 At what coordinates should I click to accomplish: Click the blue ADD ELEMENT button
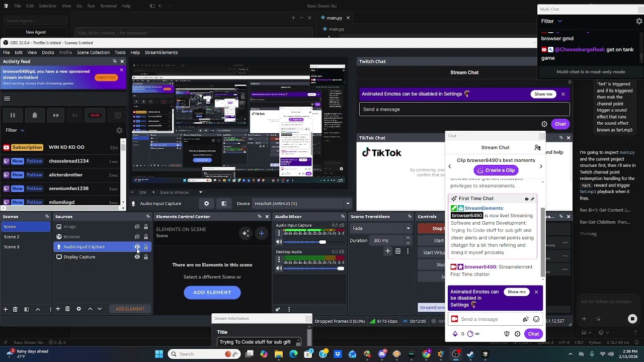[212, 292]
